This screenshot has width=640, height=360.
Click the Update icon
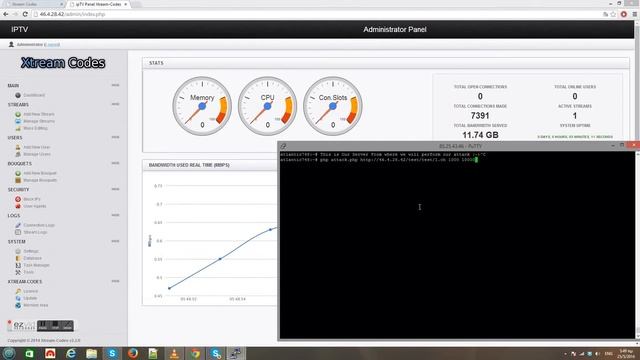(18, 298)
